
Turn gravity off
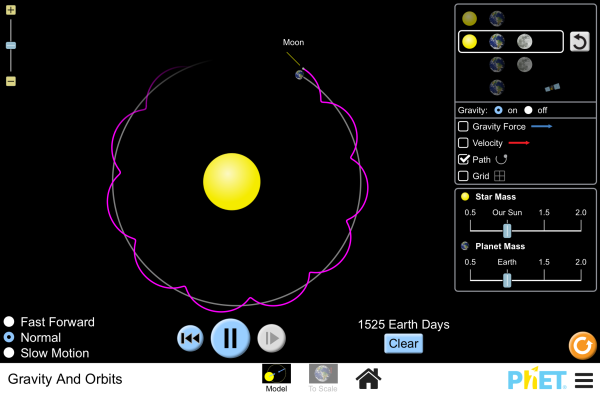coord(528,110)
